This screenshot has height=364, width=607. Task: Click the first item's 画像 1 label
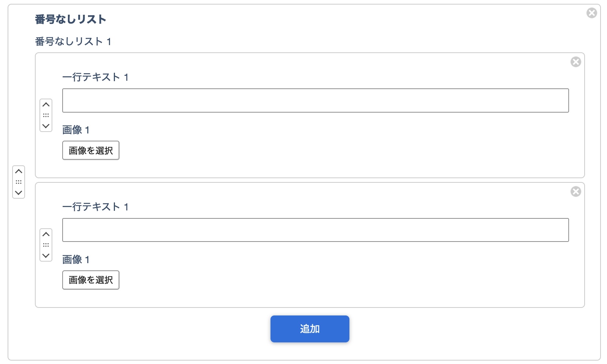(75, 130)
